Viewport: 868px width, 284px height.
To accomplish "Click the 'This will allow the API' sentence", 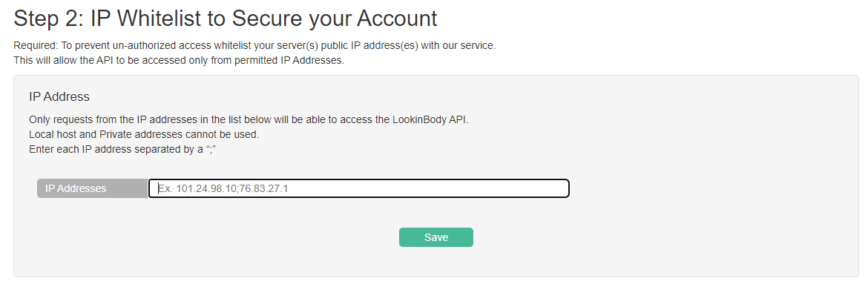I will pyautogui.click(x=179, y=60).
